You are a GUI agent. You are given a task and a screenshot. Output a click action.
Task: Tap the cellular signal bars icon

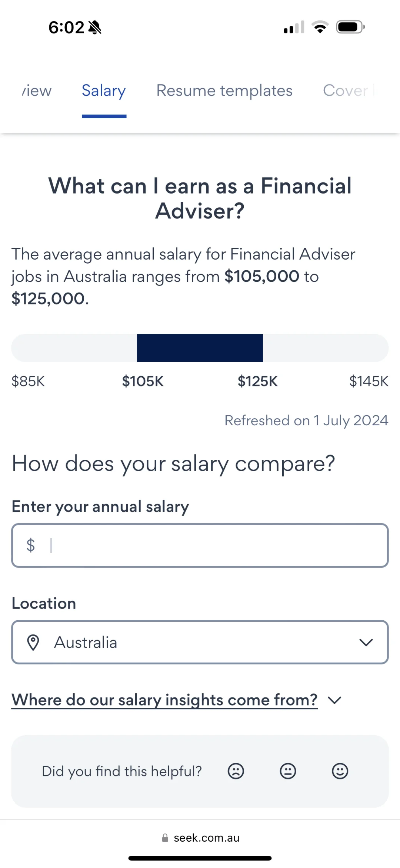(x=294, y=27)
